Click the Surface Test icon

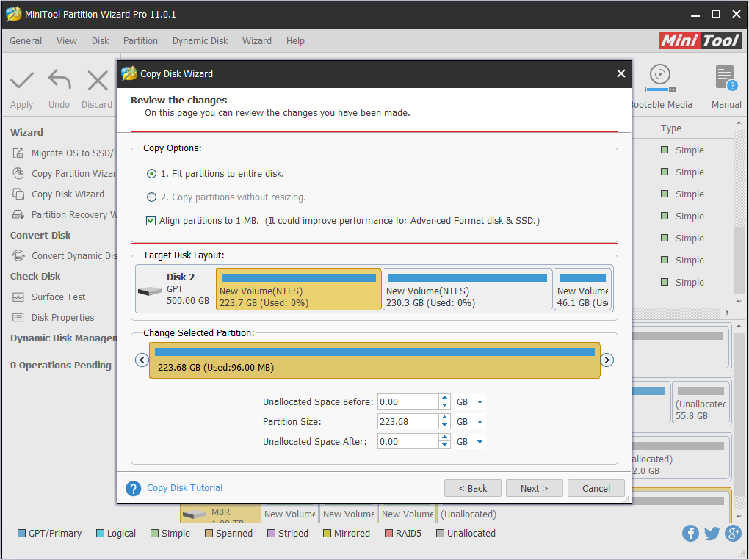pyautogui.click(x=18, y=297)
